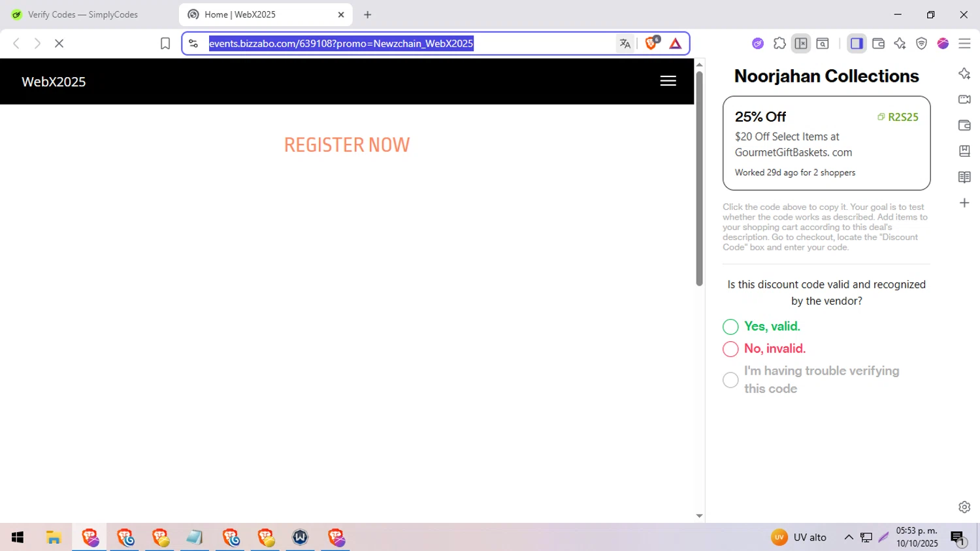
Task: Open Brave Wallet in the toolbar
Action: click(x=878, y=43)
